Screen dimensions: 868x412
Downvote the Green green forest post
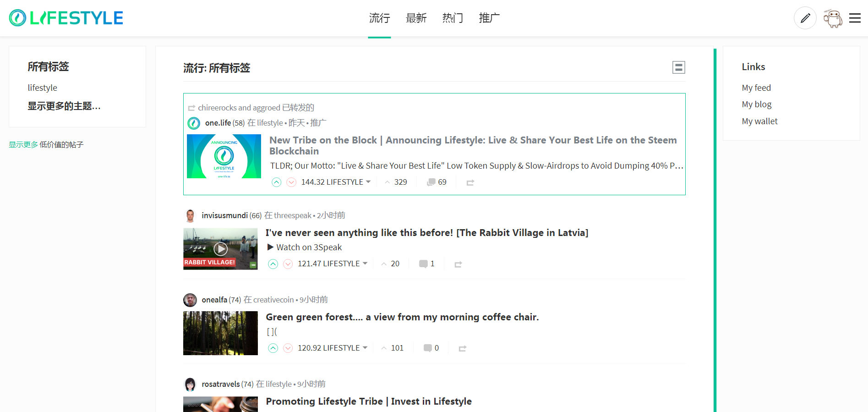(x=288, y=348)
